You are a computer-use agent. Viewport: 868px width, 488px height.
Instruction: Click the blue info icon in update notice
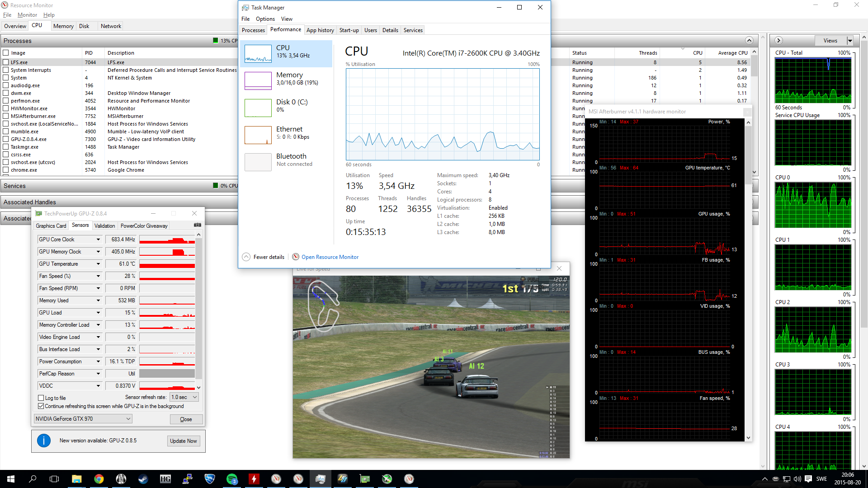click(44, 441)
